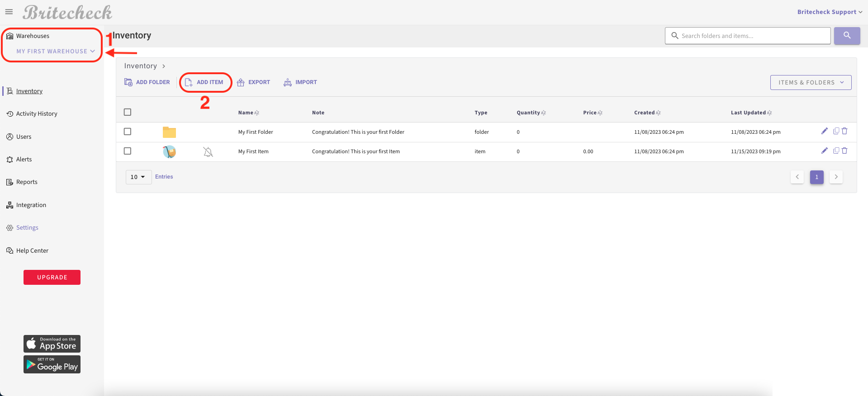
Task: Open Alerts in the sidebar
Action: pyautogui.click(x=24, y=160)
